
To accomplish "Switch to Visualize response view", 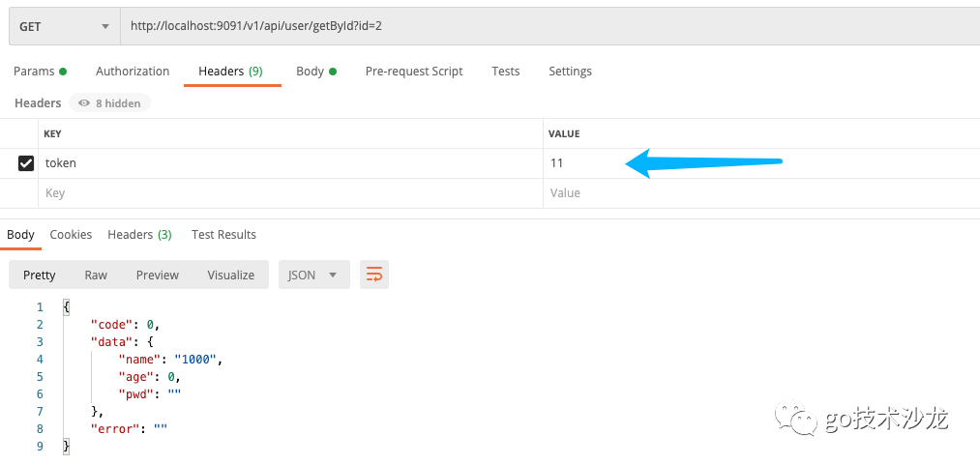I will [x=230, y=275].
